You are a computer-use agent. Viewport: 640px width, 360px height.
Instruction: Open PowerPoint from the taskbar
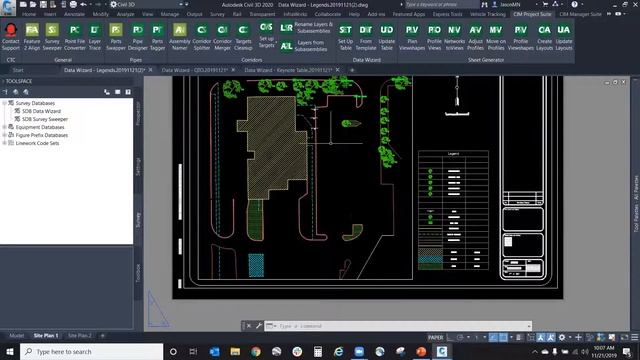421,351
